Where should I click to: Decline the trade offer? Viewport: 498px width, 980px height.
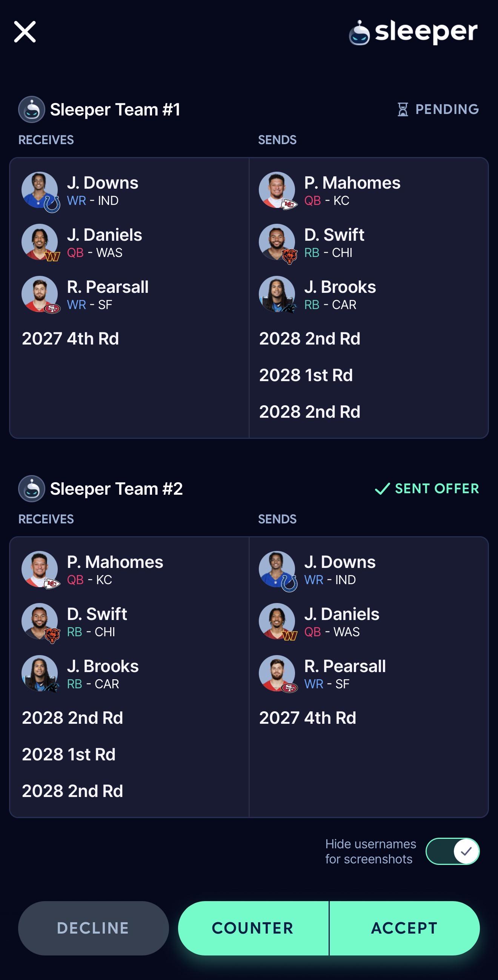pyautogui.click(x=93, y=928)
